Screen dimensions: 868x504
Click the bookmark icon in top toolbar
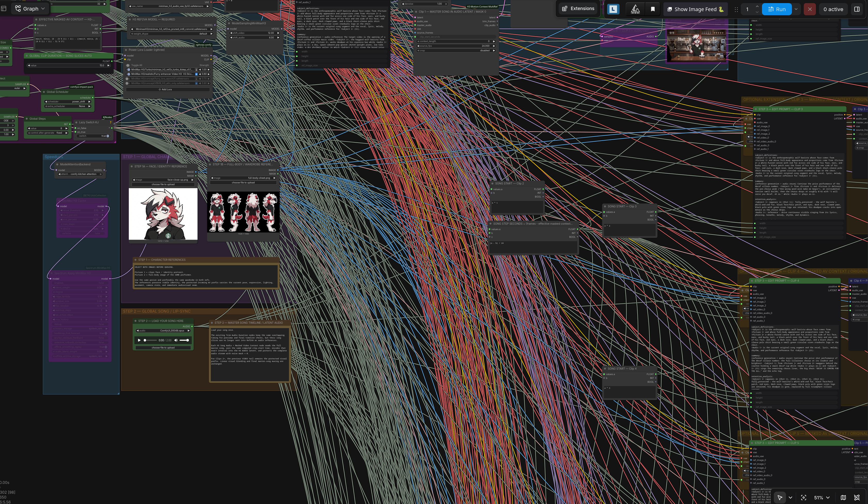coord(652,9)
